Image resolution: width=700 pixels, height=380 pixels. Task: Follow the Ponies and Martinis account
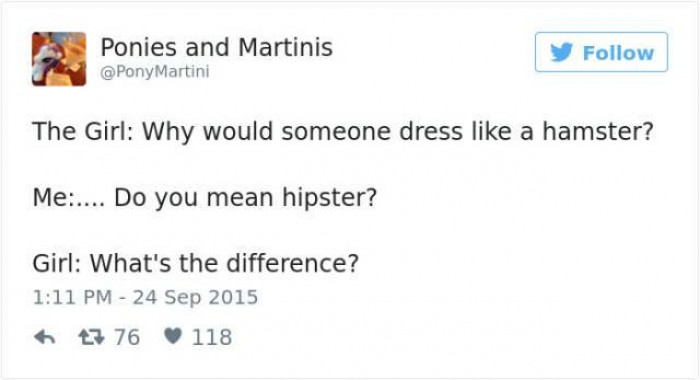click(601, 52)
